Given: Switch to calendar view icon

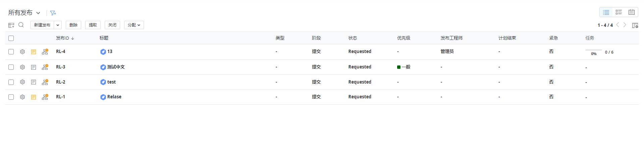Looking at the screenshot, I should tap(632, 12).
